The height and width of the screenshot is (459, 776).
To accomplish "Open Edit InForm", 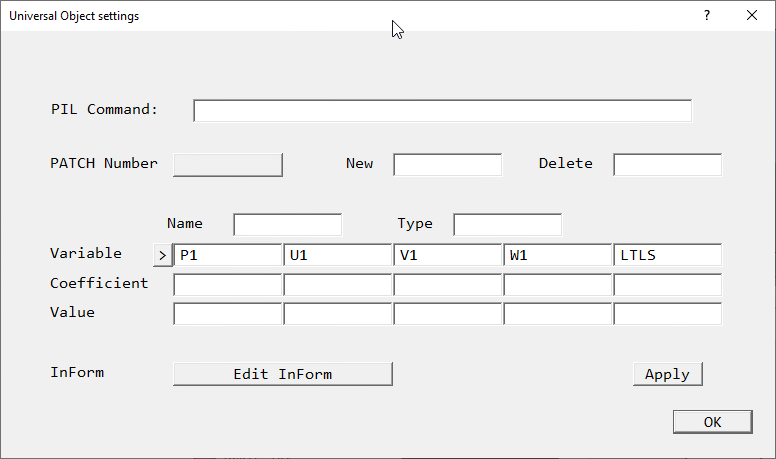I will [282, 374].
